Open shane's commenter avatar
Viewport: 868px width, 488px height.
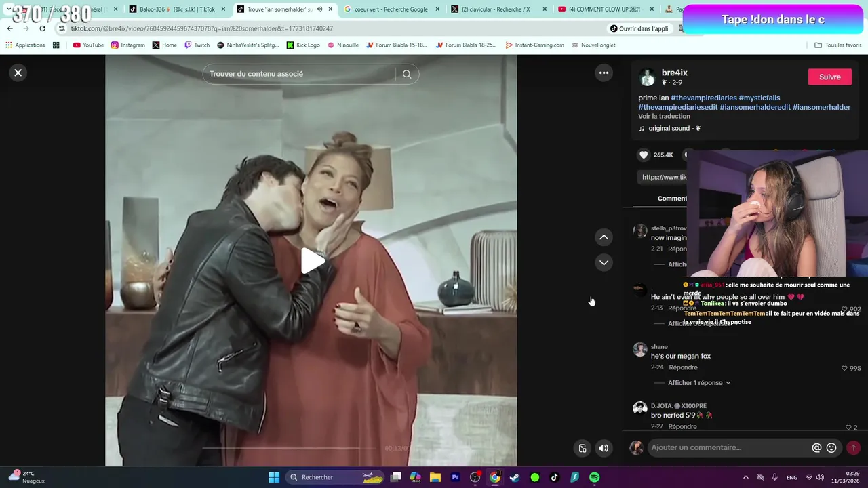point(640,350)
